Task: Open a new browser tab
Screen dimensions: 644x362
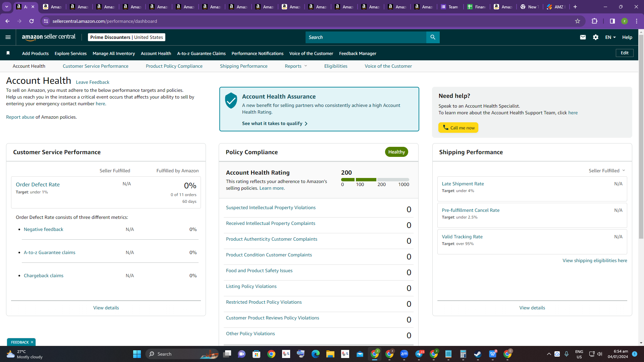Action: (x=575, y=7)
